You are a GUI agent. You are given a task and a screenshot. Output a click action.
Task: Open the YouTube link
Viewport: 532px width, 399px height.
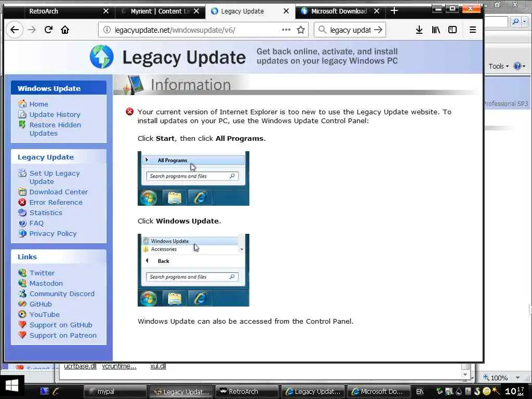tap(45, 314)
